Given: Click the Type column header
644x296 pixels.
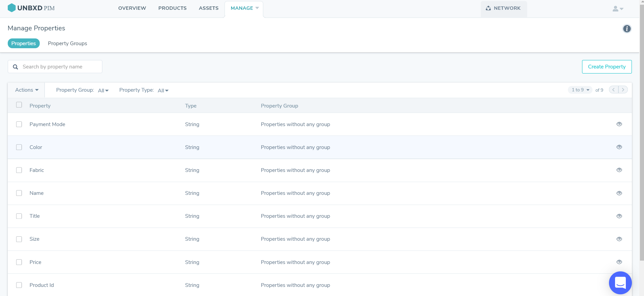Looking at the screenshot, I should click(191, 106).
